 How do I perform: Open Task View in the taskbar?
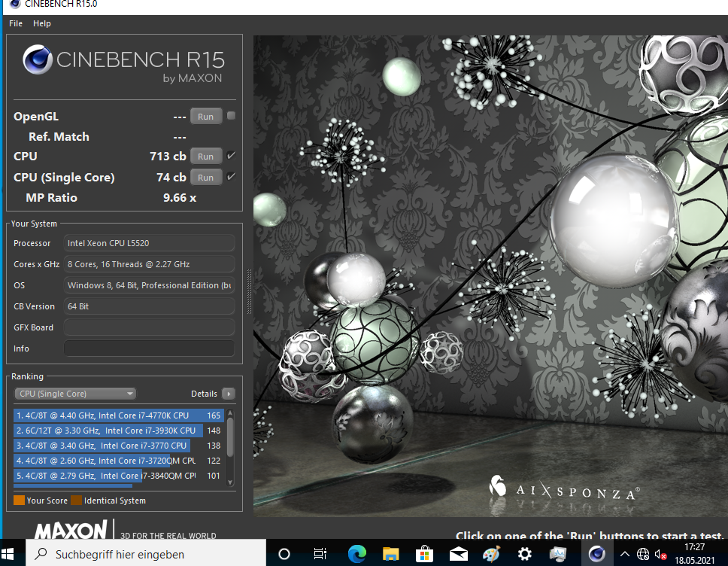click(320, 554)
